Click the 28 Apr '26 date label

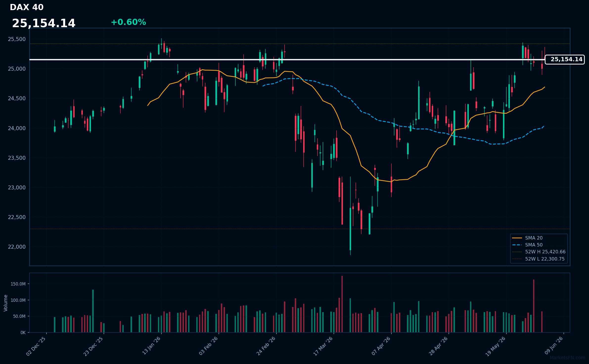(x=438, y=346)
